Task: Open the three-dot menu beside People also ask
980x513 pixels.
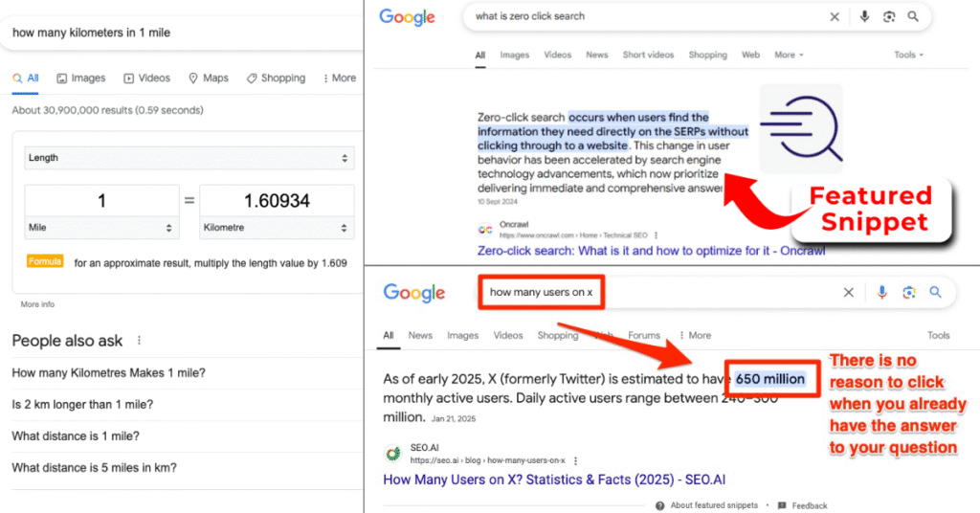Action: 140,341
